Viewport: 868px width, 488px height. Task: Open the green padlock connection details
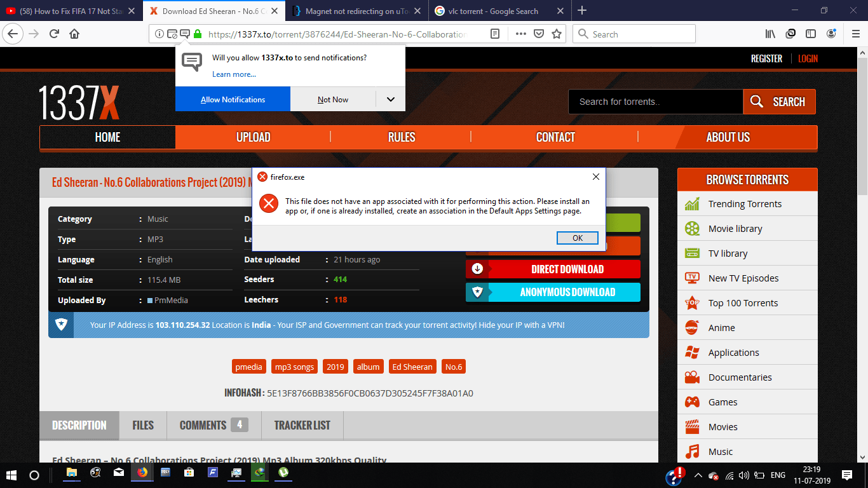click(198, 34)
